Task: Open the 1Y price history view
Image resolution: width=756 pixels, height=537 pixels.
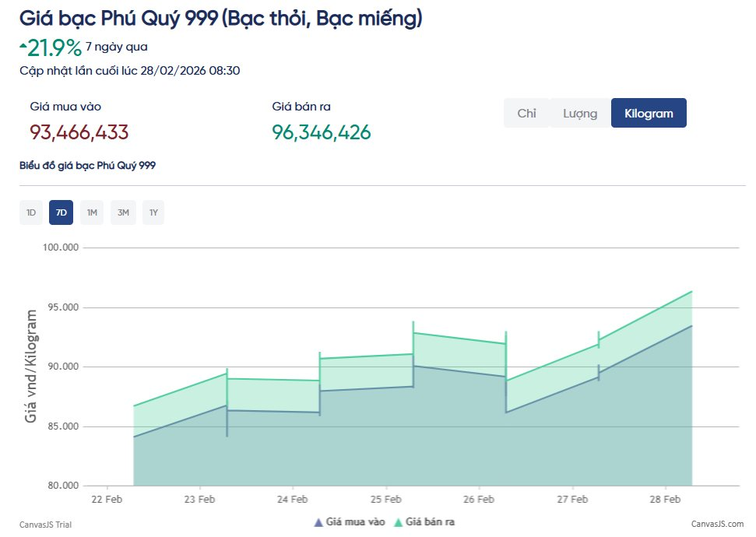Action: click(153, 212)
